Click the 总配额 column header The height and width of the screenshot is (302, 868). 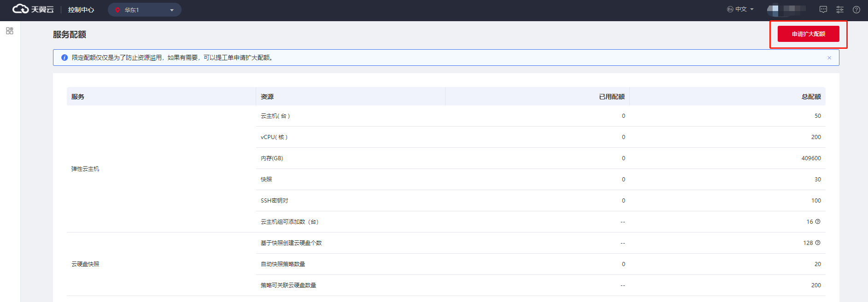811,97
